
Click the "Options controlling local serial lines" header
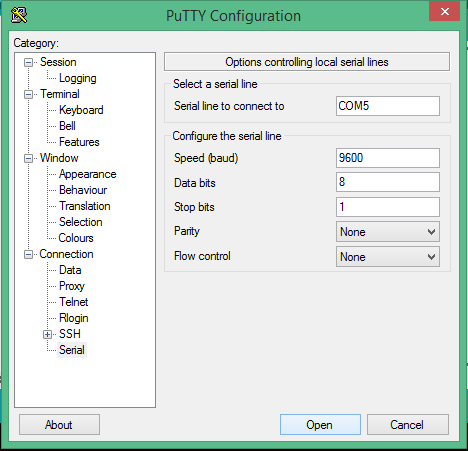(x=307, y=62)
